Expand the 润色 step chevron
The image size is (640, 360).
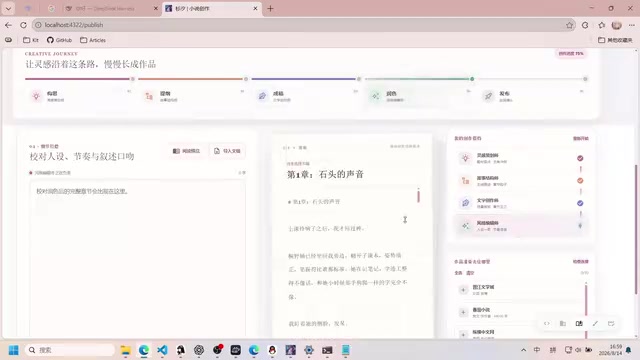point(469,91)
